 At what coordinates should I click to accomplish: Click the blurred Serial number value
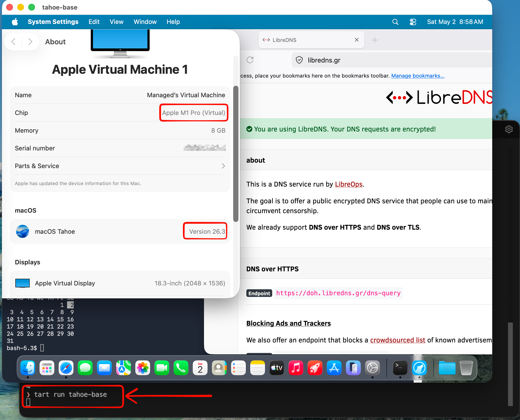pyautogui.click(x=205, y=148)
